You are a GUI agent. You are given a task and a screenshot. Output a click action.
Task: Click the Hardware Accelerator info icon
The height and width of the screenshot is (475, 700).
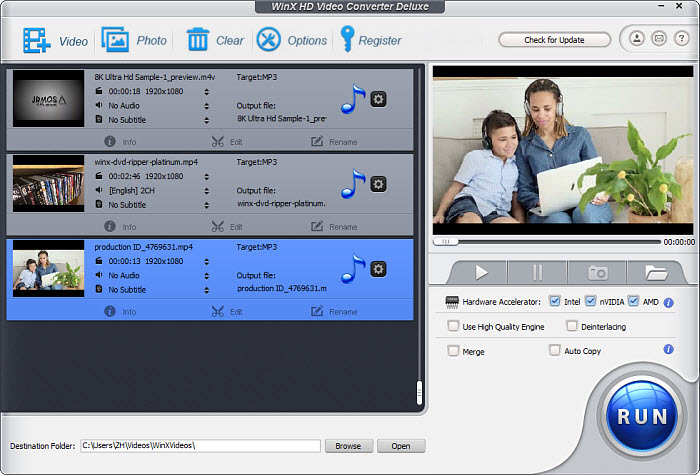point(668,303)
